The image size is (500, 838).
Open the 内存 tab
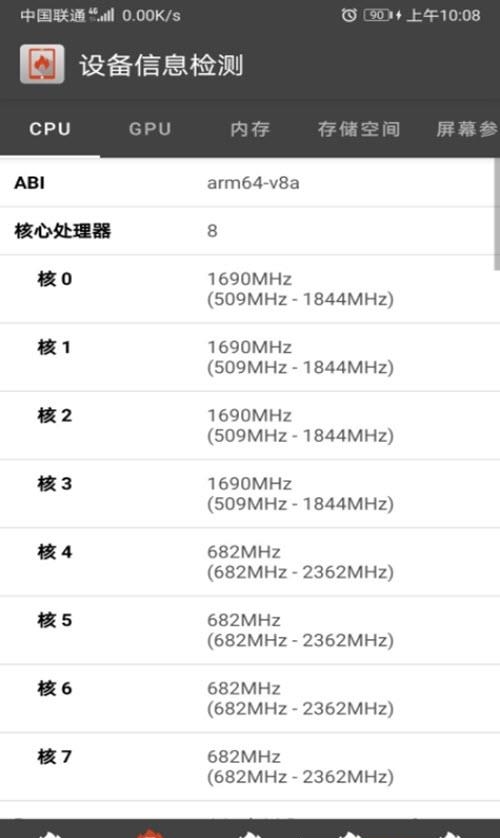pos(250,129)
